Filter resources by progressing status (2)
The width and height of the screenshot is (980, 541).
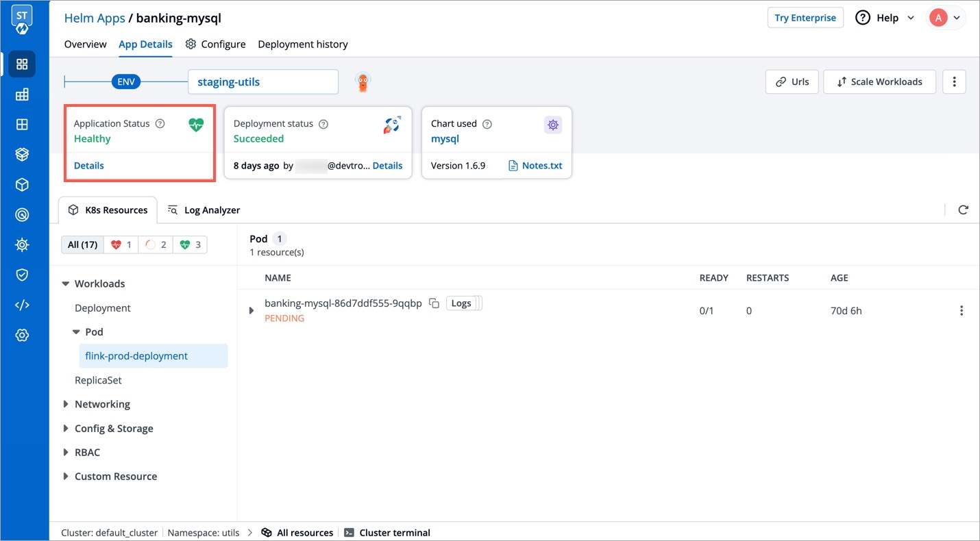click(x=156, y=244)
